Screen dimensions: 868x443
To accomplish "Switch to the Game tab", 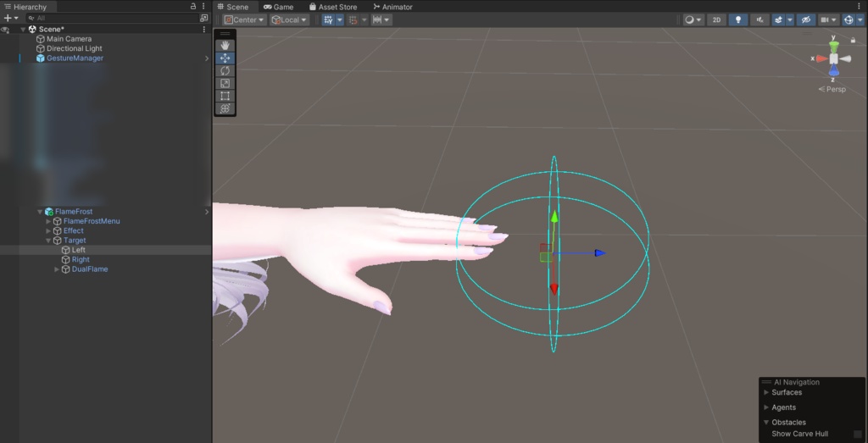I will point(278,7).
